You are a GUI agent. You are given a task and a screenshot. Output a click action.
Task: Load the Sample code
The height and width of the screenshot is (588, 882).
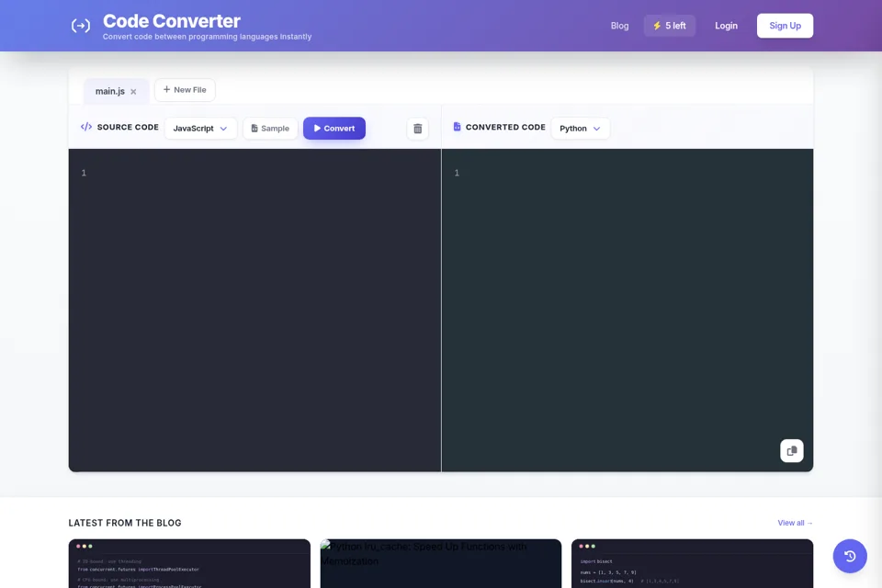click(x=270, y=129)
